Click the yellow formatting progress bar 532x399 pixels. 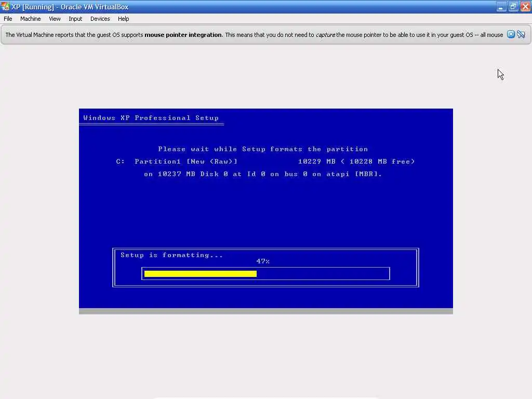pos(200,274)
